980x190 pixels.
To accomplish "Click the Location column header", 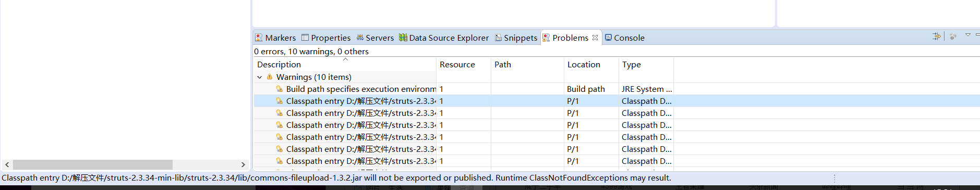I will (x=584, y=64).
